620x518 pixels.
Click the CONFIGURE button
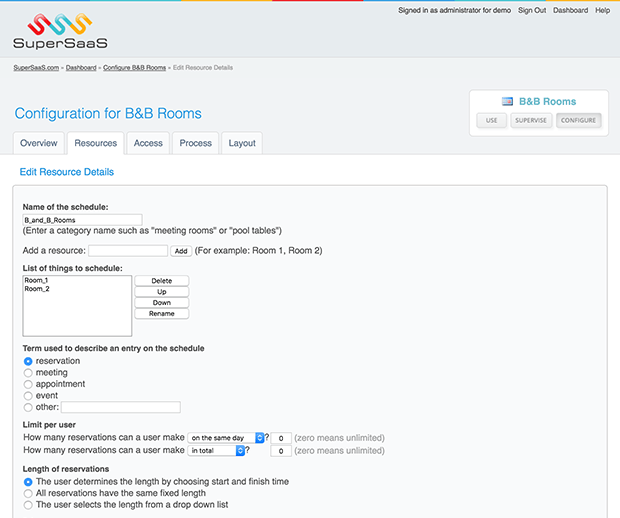pos(578,120)
